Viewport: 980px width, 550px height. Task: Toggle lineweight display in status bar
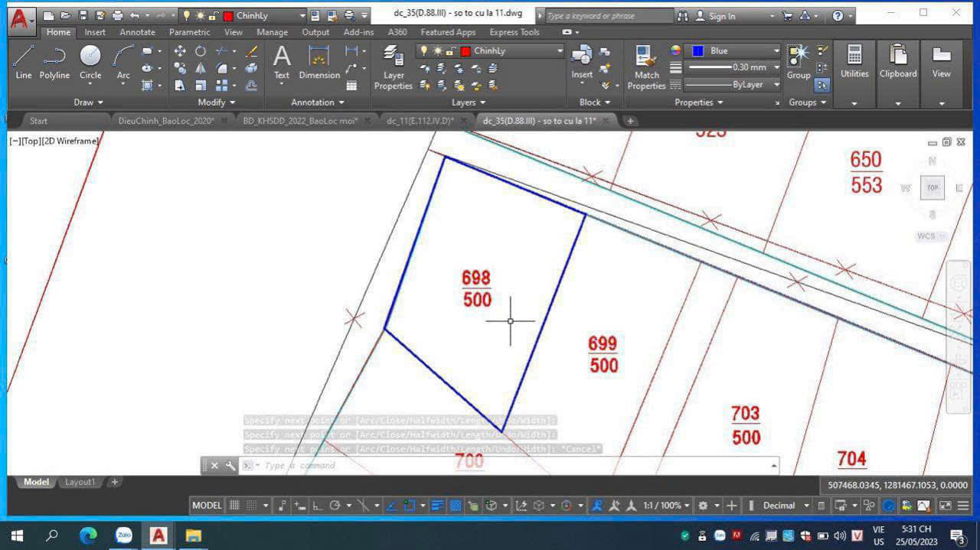coord(437,506)
